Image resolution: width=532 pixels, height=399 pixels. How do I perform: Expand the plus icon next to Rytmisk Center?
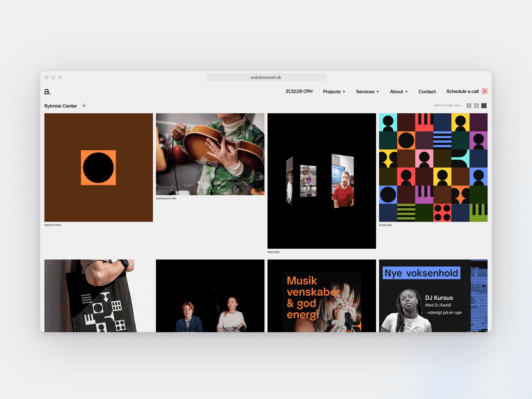[x=84, y=106]
